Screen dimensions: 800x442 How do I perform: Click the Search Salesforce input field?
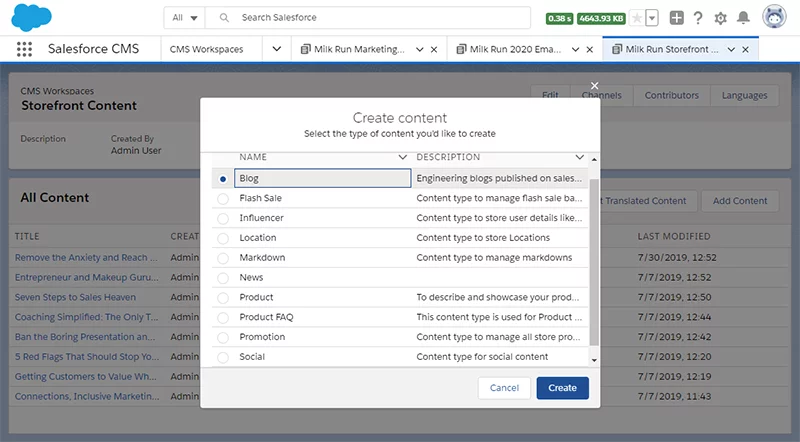[367, 18]
